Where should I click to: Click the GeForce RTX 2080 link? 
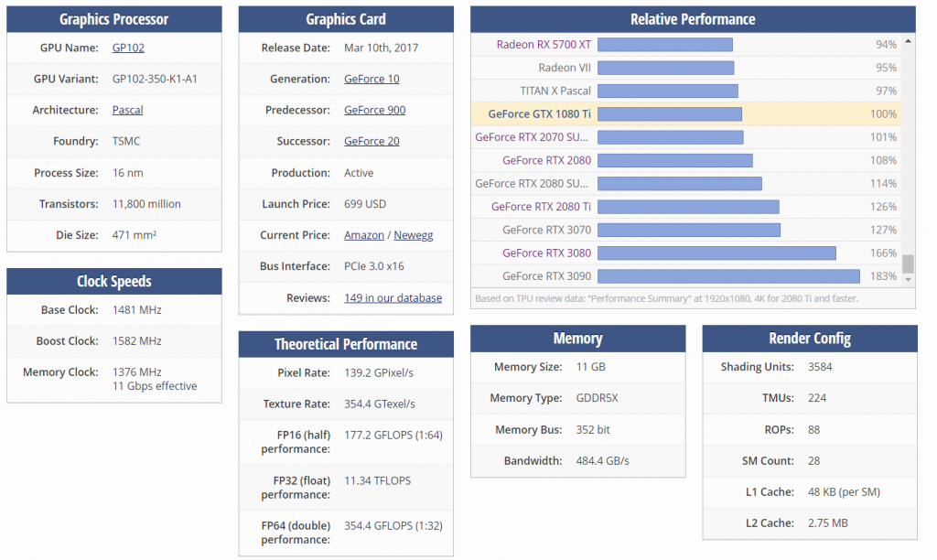pyautogui.click(x=546, y=160)
